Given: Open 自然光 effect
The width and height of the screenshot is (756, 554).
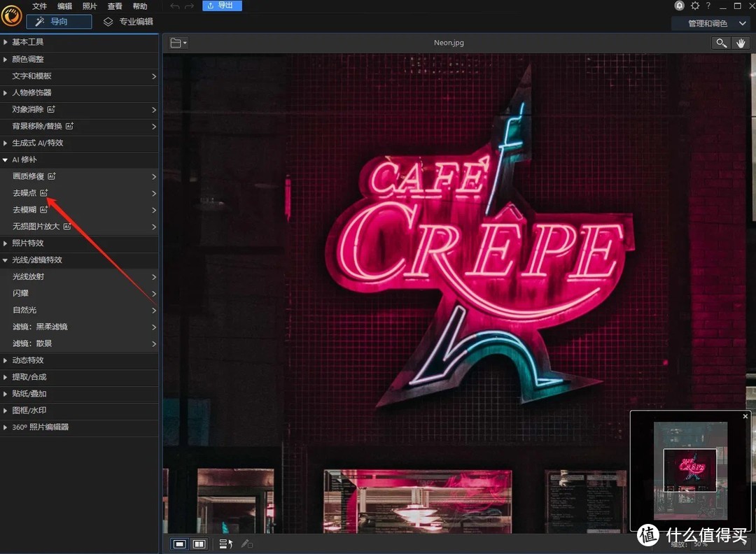Looking at the screenshot, I should (x=79, y=311).
